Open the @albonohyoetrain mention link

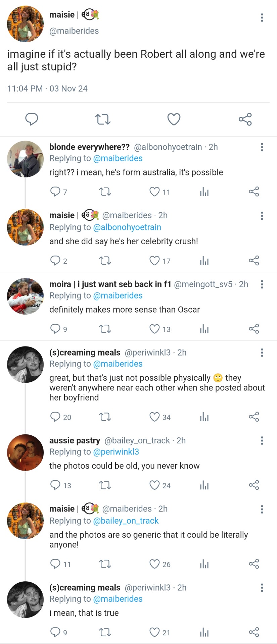127,227
